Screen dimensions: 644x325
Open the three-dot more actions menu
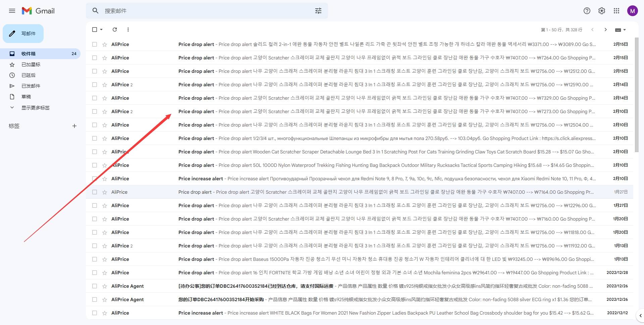[128, 30]
